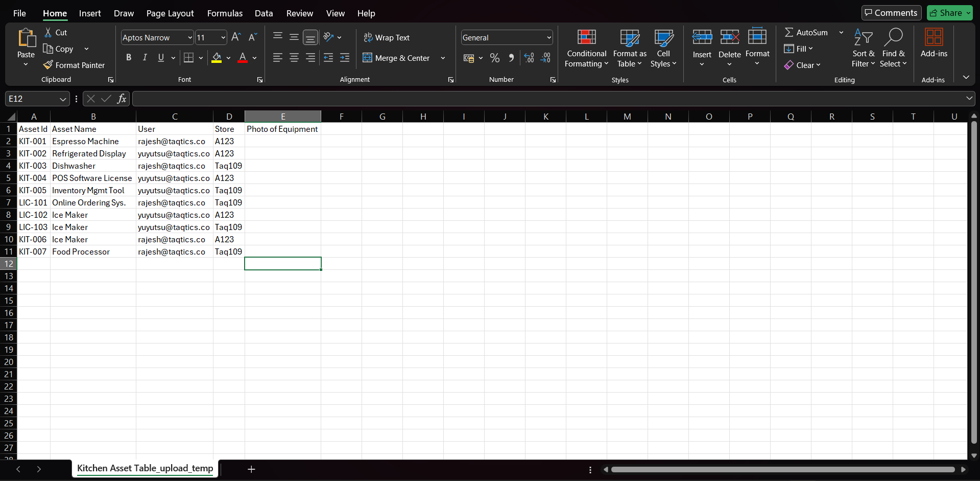This screenshot has width=980, height=481.
Task: Click the Share button
Action: tap(949, 13)
